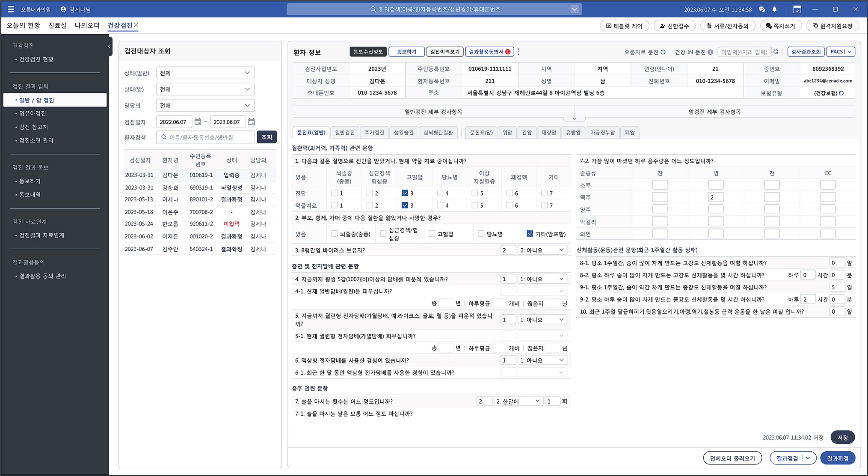Open the PACS dropdown arrow
The image size is (868, 476).
pos(850,52)
